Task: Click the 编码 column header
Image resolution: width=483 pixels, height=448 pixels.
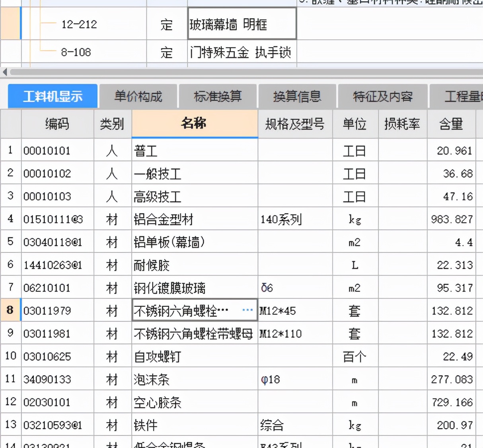Action: [x=57, y=124]
